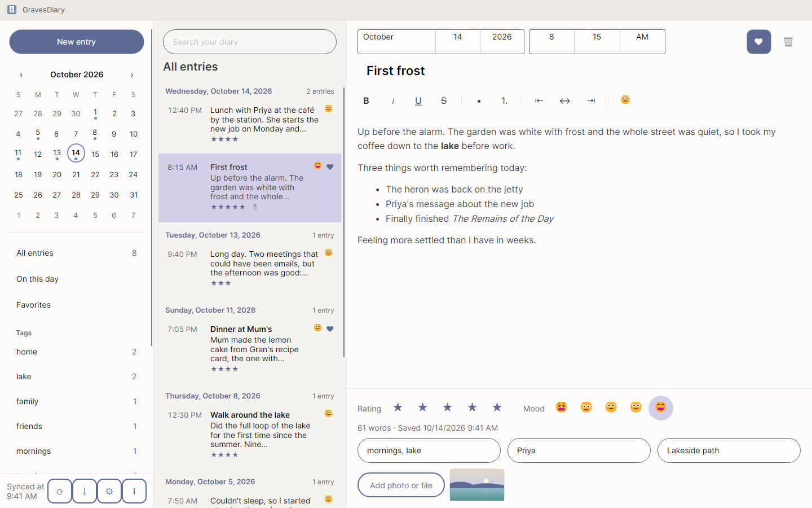
Task: Open the emoji picker in the editor toolbar
Action: click(625, 100)
